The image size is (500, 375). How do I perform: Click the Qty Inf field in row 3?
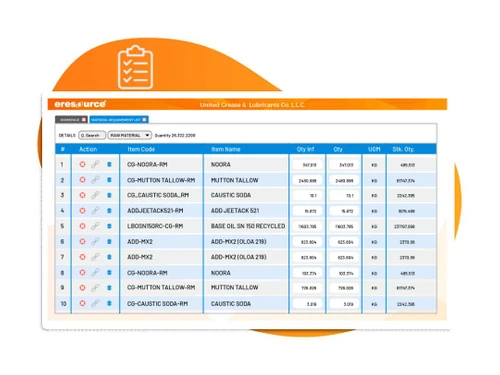pos(307,196)
